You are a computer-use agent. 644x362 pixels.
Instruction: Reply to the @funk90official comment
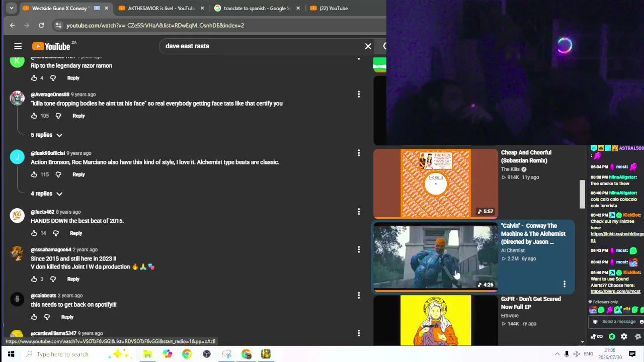pyautogui.click(x=78, y=174)
